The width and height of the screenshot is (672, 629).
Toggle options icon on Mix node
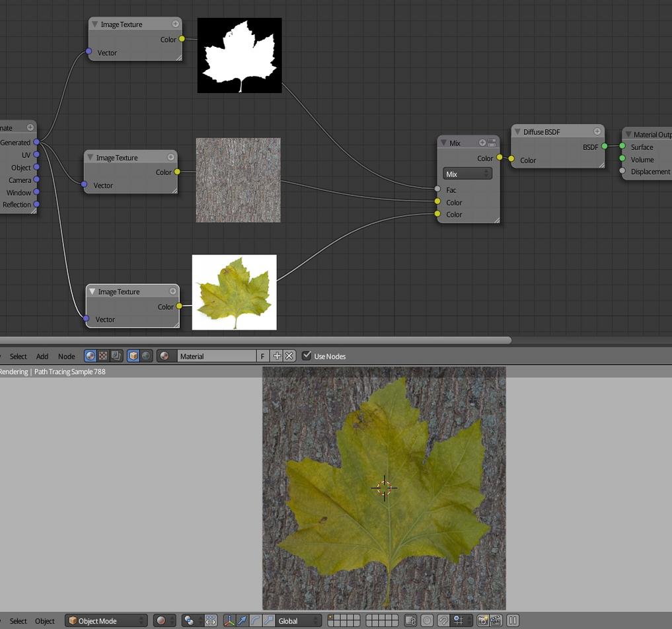492,142
